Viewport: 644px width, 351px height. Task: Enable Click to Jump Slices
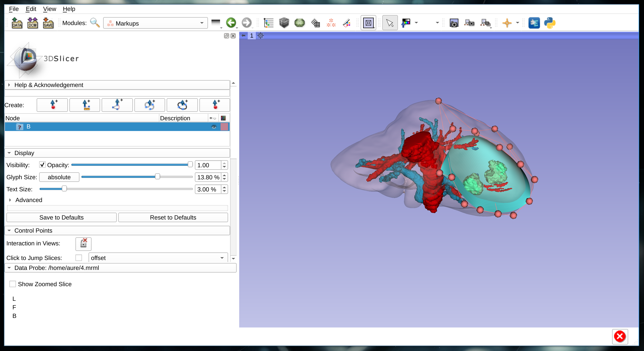point(79,258)
